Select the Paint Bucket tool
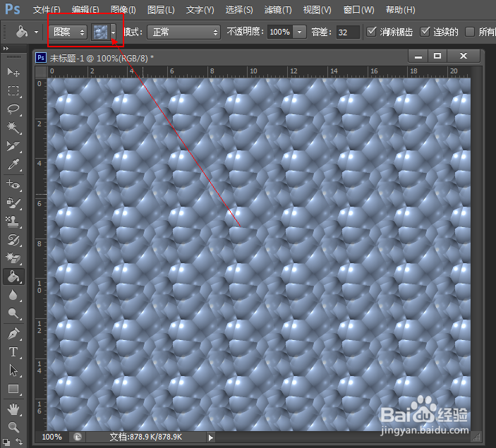Image resolution: width=496 pixels, height=448 pixels. (x=13, y=277)
